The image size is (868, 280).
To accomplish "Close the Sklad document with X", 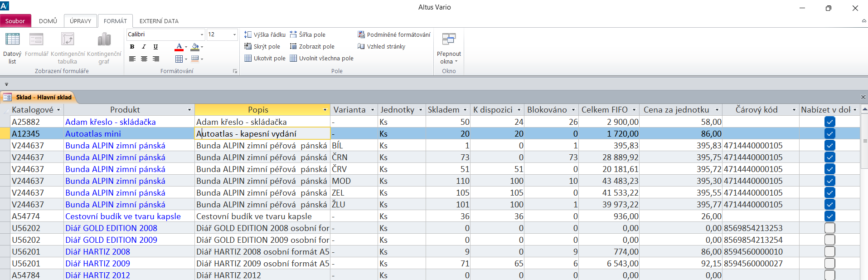I will 863,97.
